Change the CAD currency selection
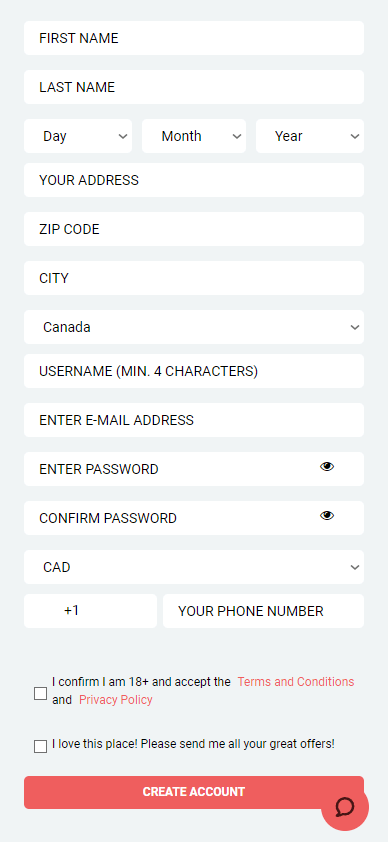 point(194,567)
